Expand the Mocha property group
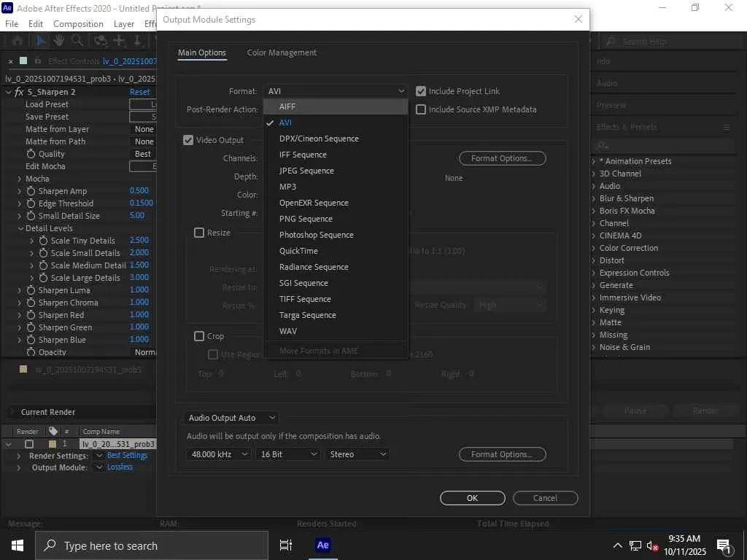 coord(19,179)
